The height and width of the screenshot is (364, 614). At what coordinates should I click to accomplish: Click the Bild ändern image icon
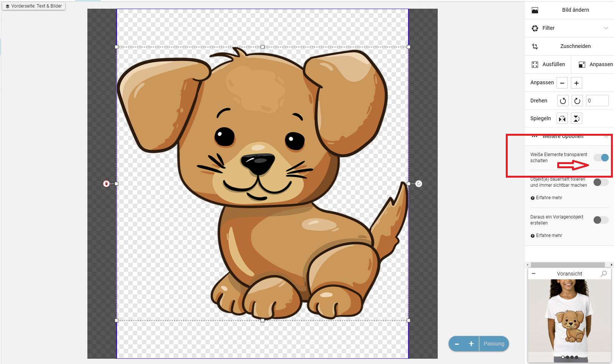(535, 10)
